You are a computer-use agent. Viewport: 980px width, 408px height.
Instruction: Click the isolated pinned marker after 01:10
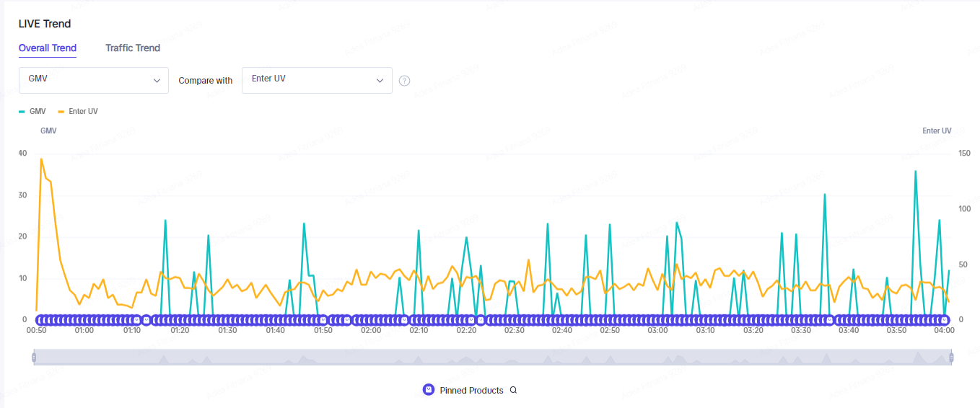pos(146,320)
